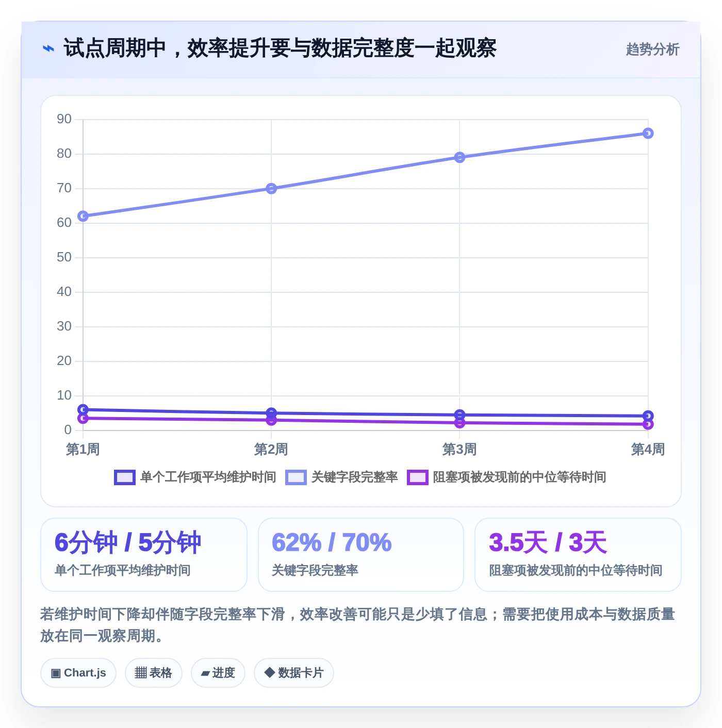Click x-axis label 第1周
The image size is (722, 728).
[83, 450]
